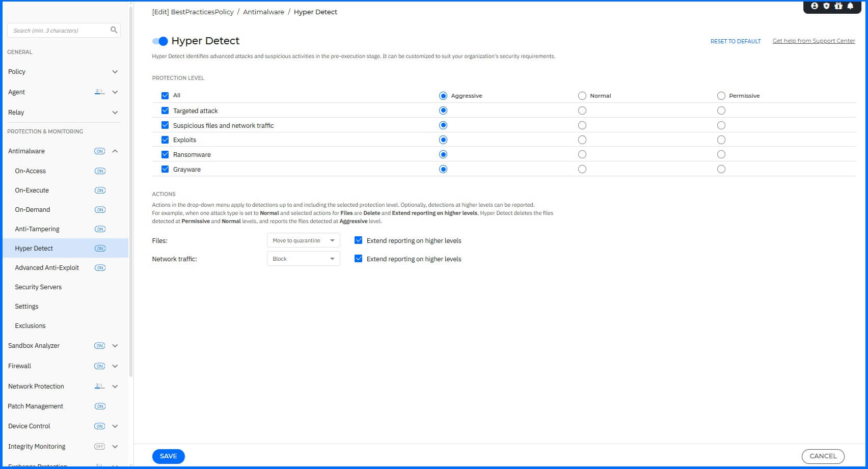Click the ON badge beside Firewall
868x469 pixels.
click(99, 366)
